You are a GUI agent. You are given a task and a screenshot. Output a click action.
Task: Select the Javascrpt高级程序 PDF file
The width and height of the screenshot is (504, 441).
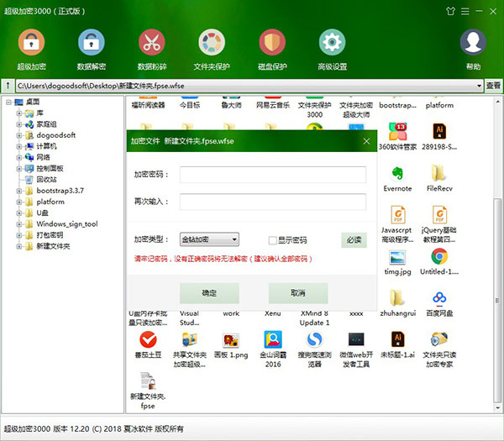[397, 224]
